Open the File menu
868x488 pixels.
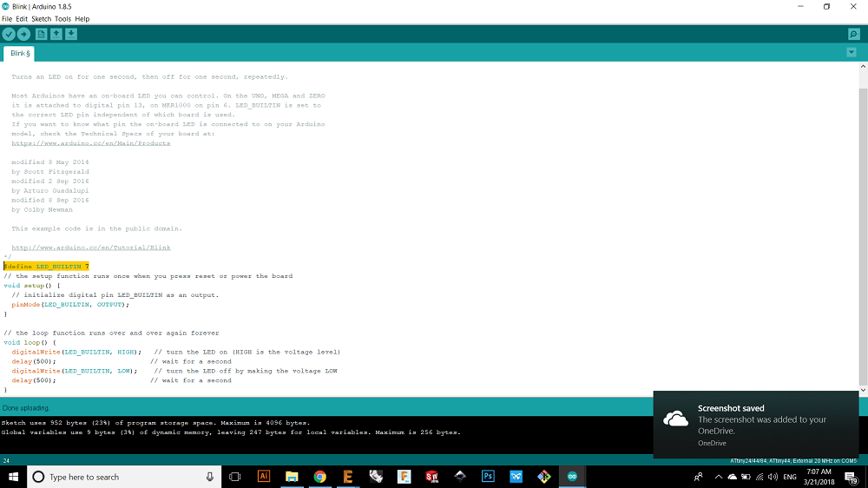point(7,19)
